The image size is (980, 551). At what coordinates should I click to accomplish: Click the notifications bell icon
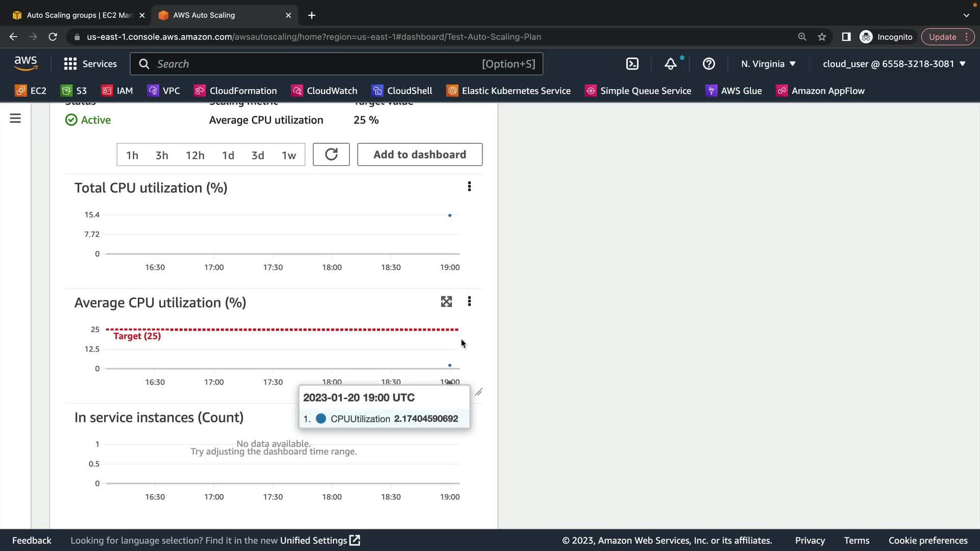[670, 64]
